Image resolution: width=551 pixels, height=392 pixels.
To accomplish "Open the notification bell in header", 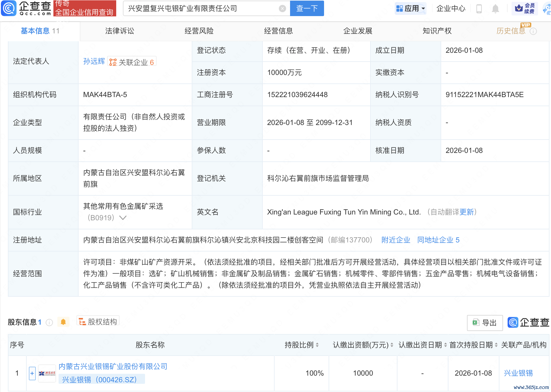I will pyautogui.click(x=495, y=9).
